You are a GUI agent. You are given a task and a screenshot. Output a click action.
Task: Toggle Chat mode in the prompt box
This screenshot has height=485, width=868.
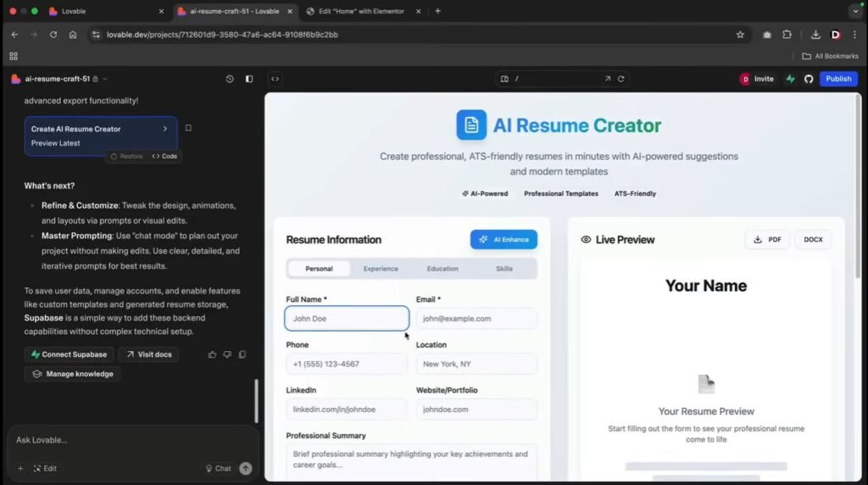point(218,468)
